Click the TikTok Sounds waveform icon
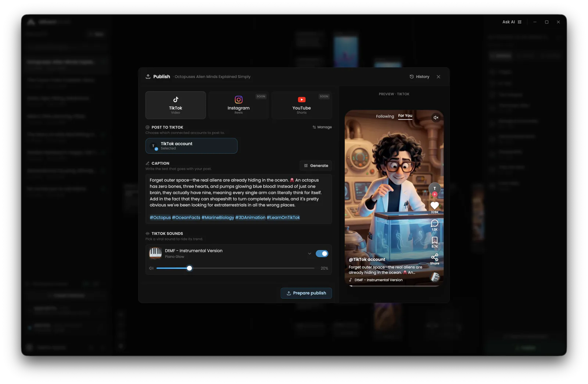 pyautogui.click(x=148, y=234)
